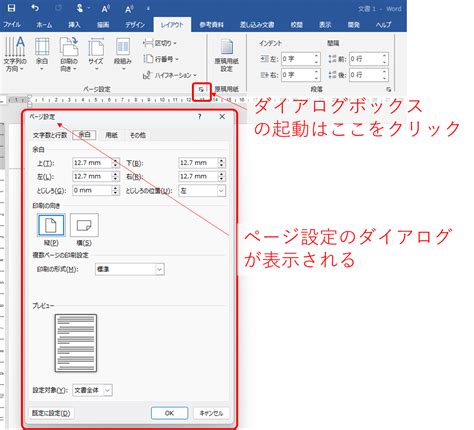Screen dimensions: 474x430
Task: Open the 設定対象 dropdown
Action: tap(92, 390)
